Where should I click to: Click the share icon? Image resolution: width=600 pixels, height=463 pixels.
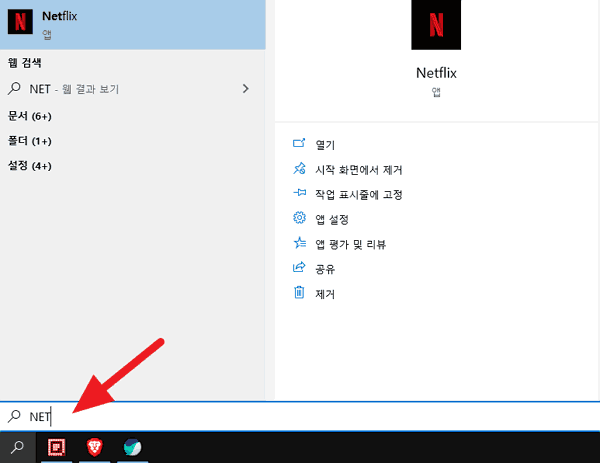tap(299, 267)
